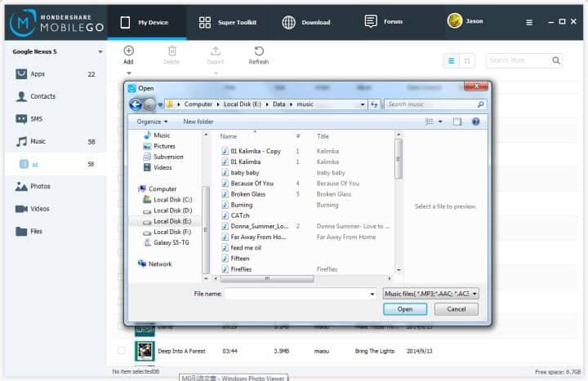The image size is (588, 381).
Task: Click the Open button
Action: [405, 309]
